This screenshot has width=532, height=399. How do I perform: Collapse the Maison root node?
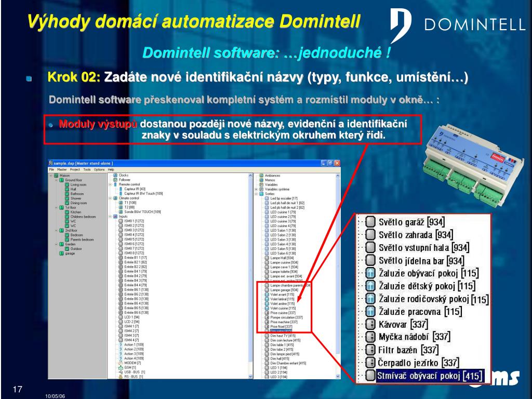51,176
